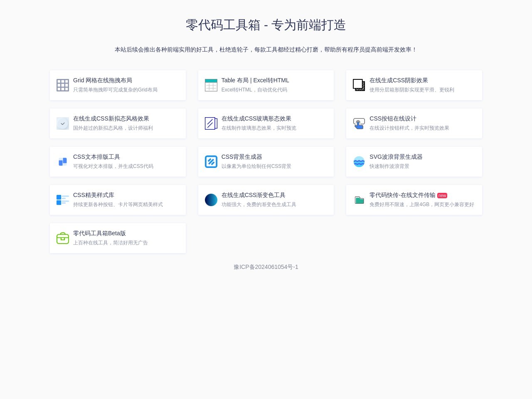Open Grid 网格在线拖拽布局 link
The width and height of the screenshot is (532, 399).
coord(103,80)
